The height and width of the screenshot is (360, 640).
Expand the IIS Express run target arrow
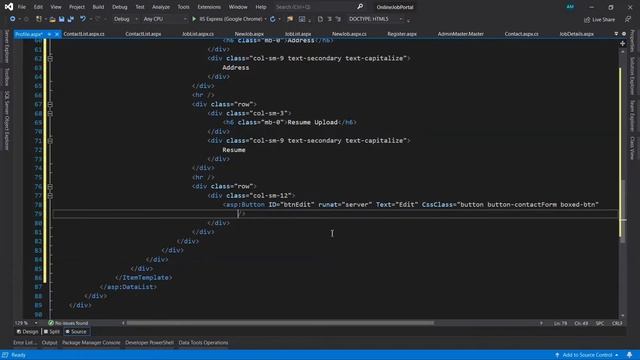pos(266,19)
